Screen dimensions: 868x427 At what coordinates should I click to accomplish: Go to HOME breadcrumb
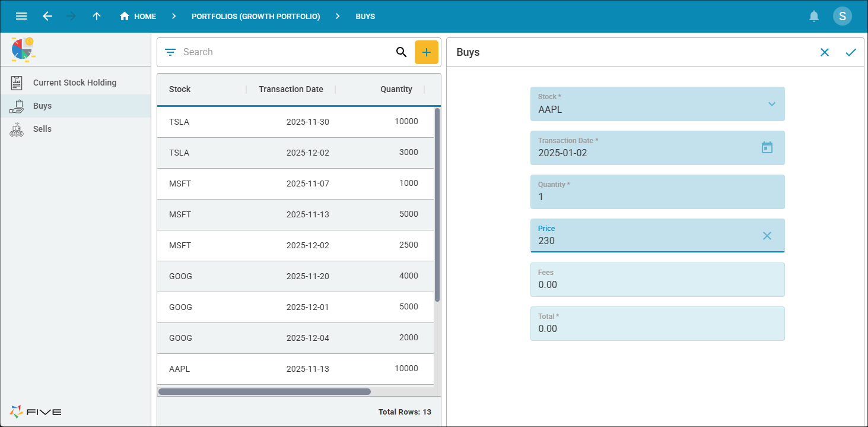138,16
